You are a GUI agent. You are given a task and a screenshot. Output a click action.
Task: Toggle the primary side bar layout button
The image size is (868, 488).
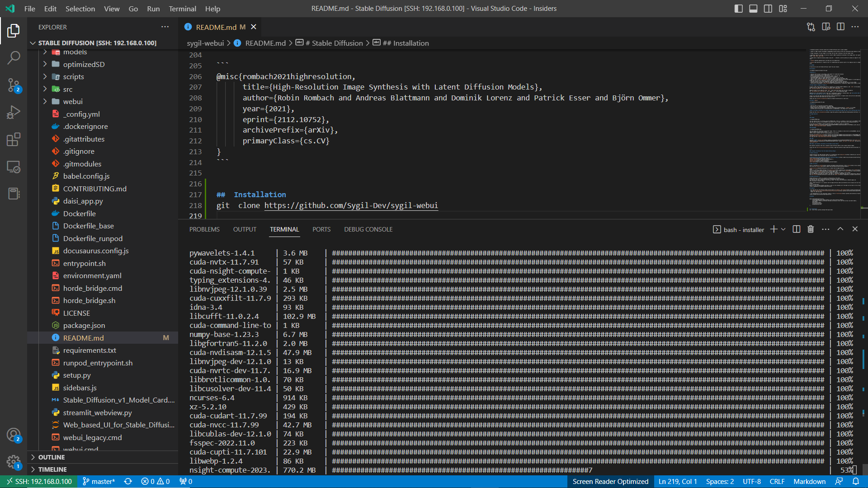739,9
